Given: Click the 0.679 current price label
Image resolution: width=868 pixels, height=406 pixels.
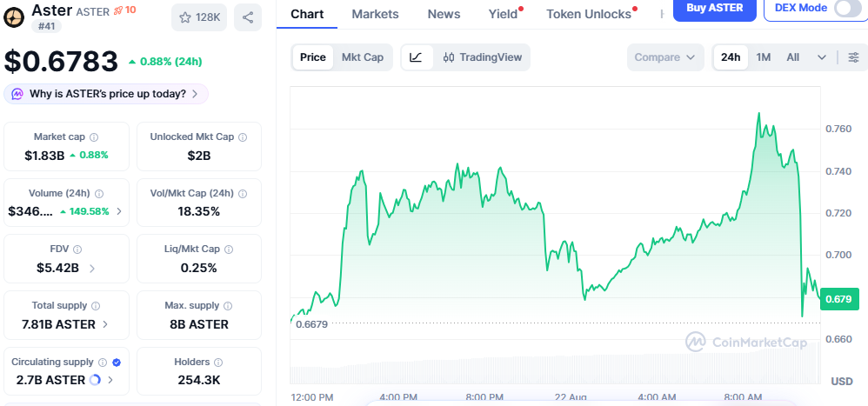Looking at the screenshot, I should pos(839,299).
